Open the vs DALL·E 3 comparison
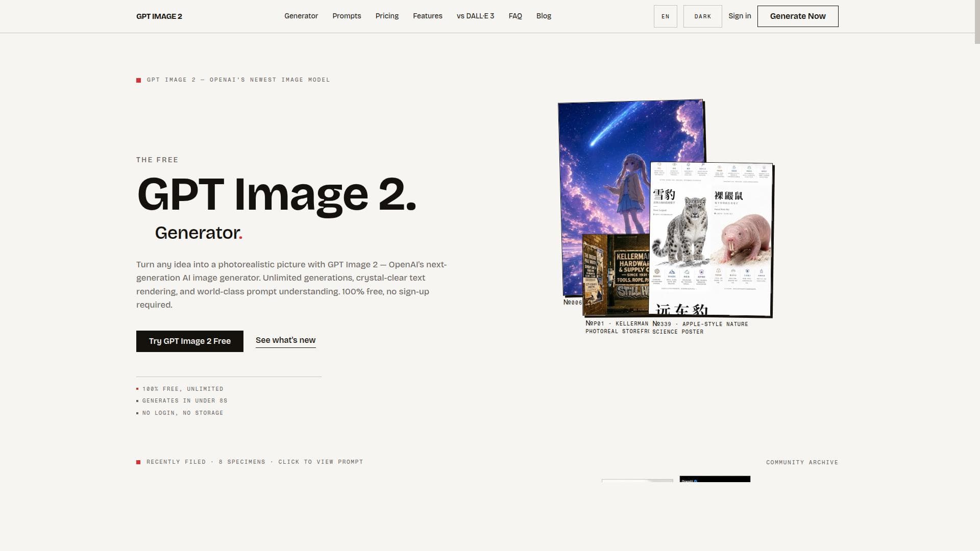980x551 pixels. tap(475, 16)
